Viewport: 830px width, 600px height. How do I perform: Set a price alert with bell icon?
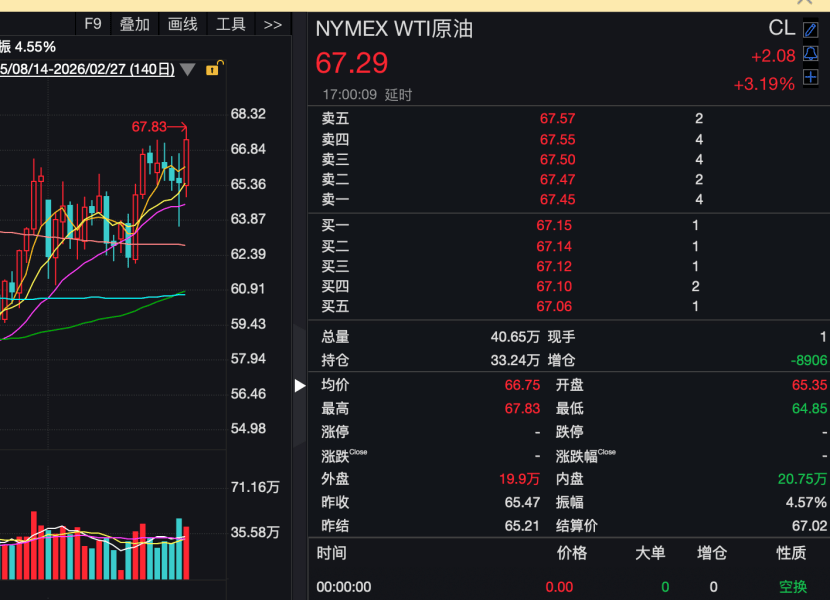tap(810, 53)
